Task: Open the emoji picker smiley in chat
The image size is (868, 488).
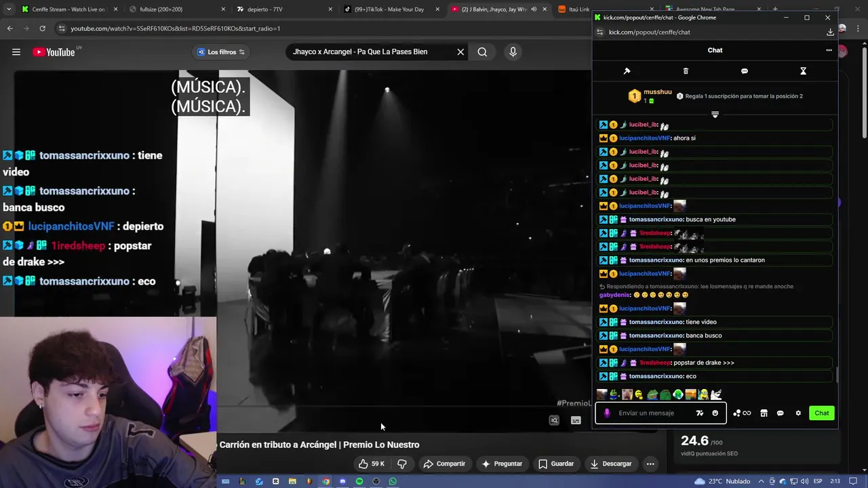Action: 715,413
